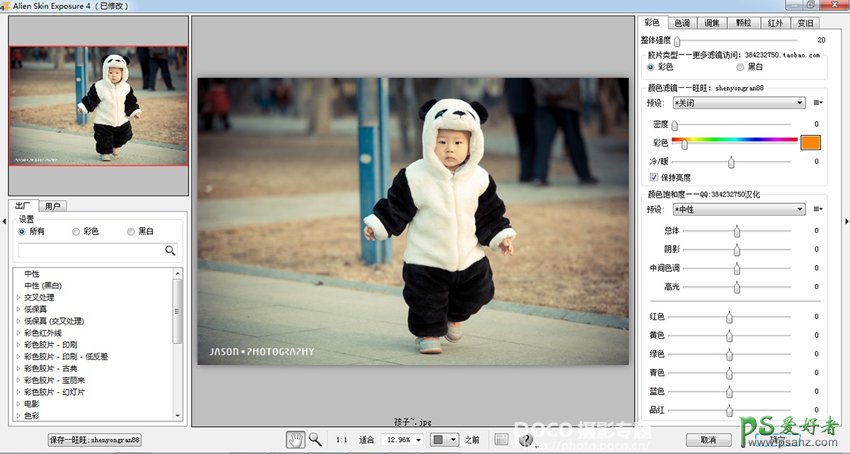Switch to the 调焦 tab
Screen dimensions: 850x454
pos(712,23)
